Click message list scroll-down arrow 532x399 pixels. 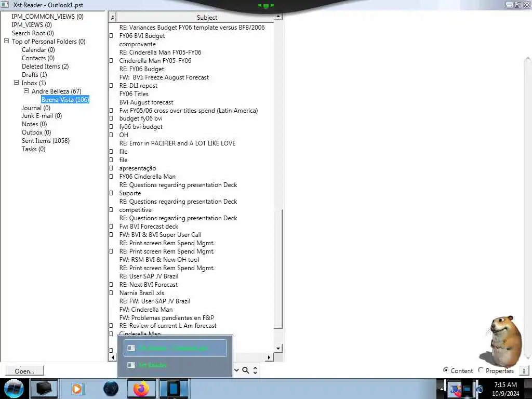click(278, 349)
